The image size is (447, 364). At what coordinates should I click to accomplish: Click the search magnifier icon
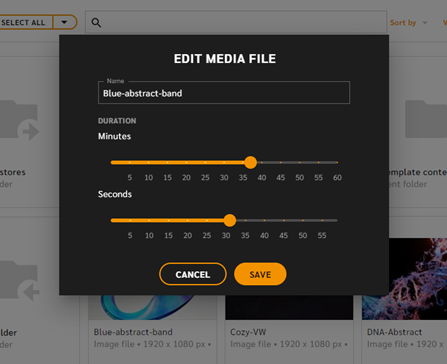tap(96, 23)
